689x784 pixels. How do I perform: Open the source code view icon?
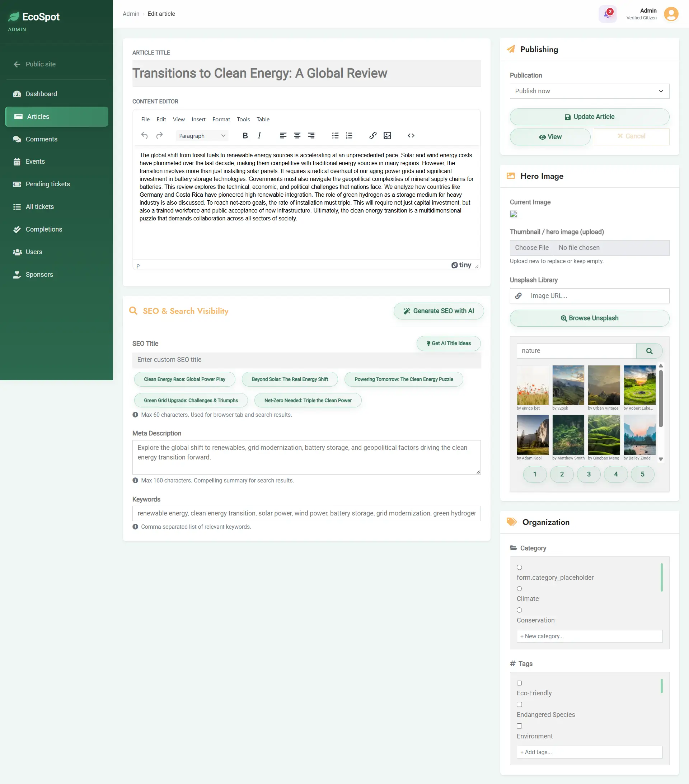pyautogui.click(x=411, y=135)
